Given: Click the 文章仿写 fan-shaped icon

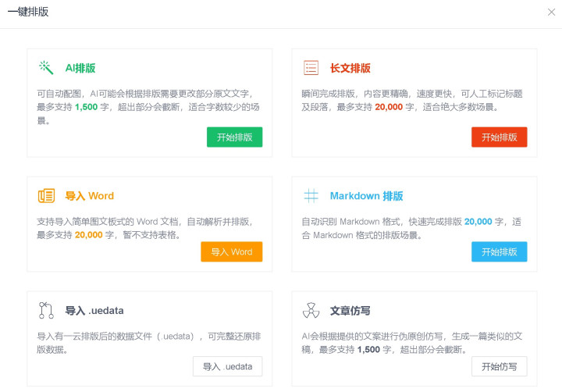Looking at the screenshot, I should tap(311, 310).
